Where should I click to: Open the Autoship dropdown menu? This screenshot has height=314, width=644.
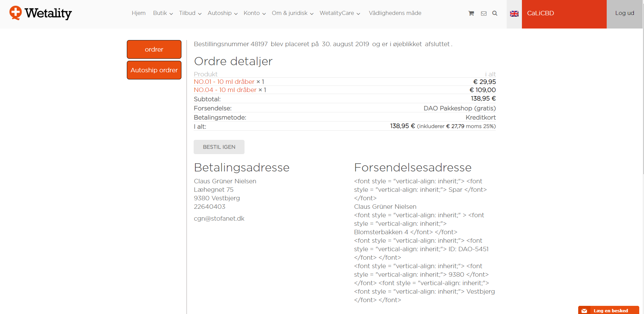coord(222,13)
